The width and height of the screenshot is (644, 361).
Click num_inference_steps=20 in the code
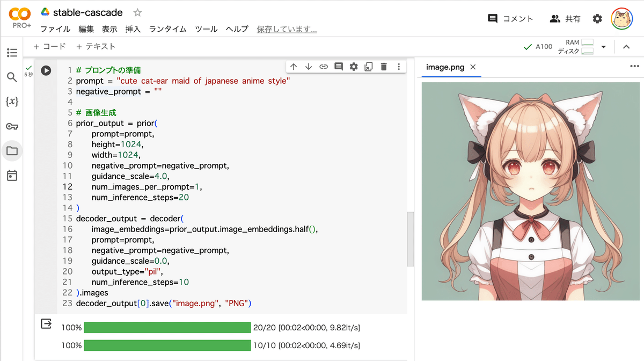(140, 197)
